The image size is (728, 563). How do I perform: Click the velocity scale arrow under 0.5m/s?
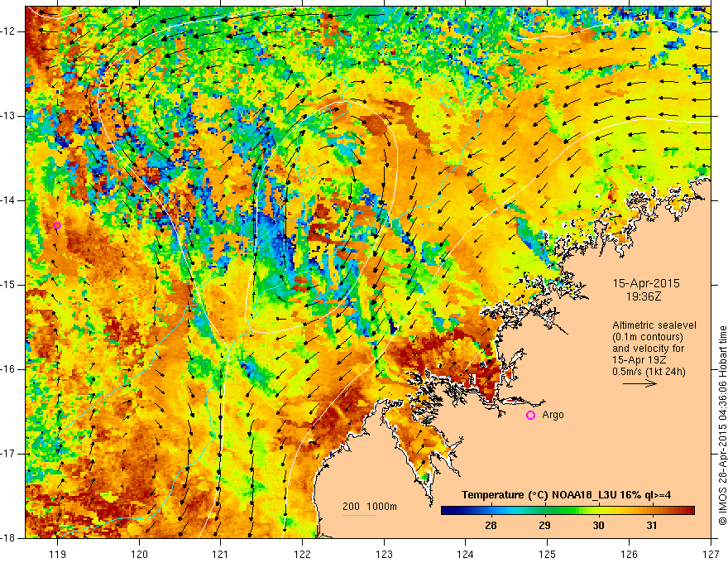pyautogui.click(x=639, y=383)
